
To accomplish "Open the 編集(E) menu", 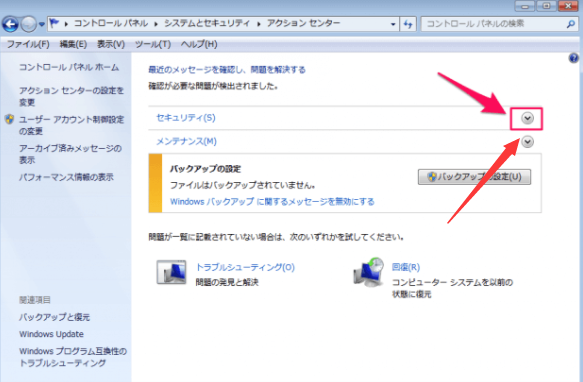I will (73, 44).
